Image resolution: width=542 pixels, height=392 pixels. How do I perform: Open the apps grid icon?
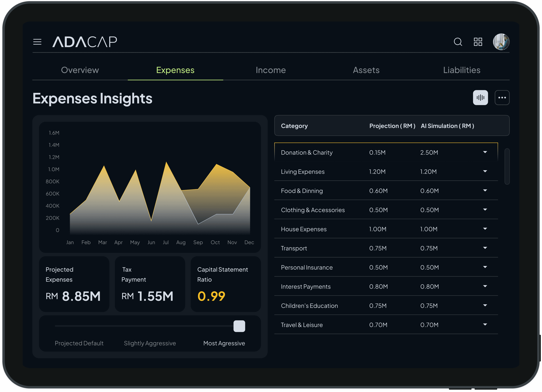click(x=478, y=42)
